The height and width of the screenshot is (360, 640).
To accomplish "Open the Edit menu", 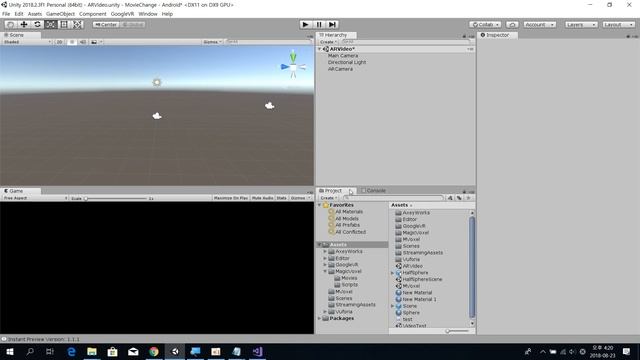I will click(x=19, y=14).
